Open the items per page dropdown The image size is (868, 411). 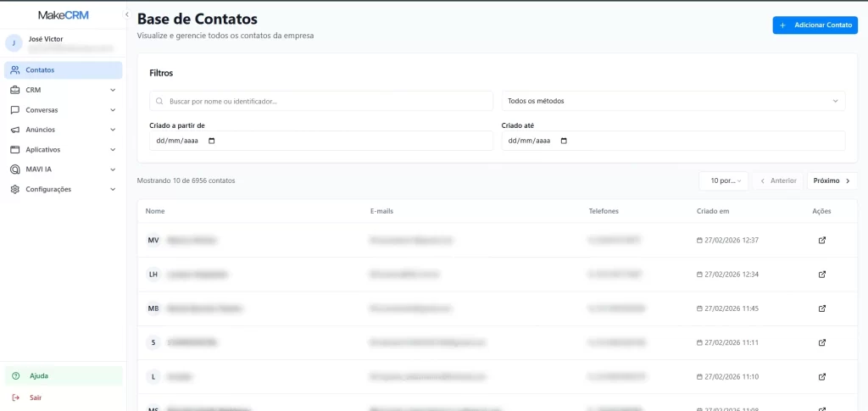click(x=723, y=181)
